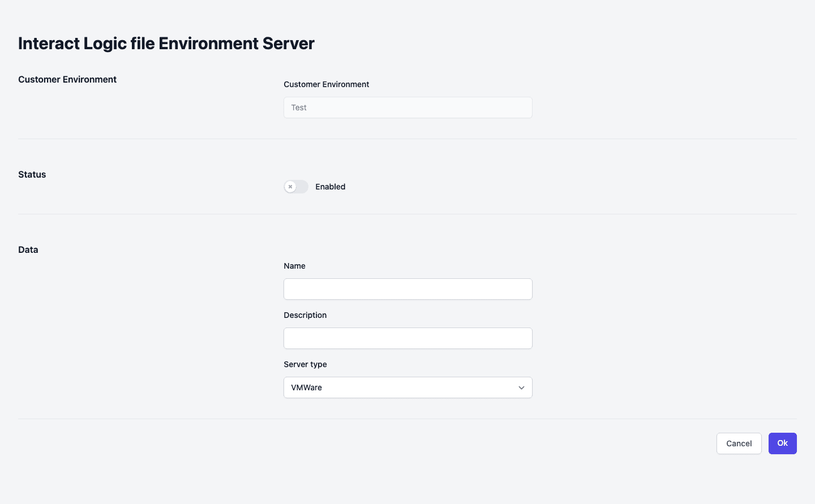The width and height of the screenshot is (815, 504).
Task: Select the page title Interact Logic file Environment Server
Action: point(166,44)
